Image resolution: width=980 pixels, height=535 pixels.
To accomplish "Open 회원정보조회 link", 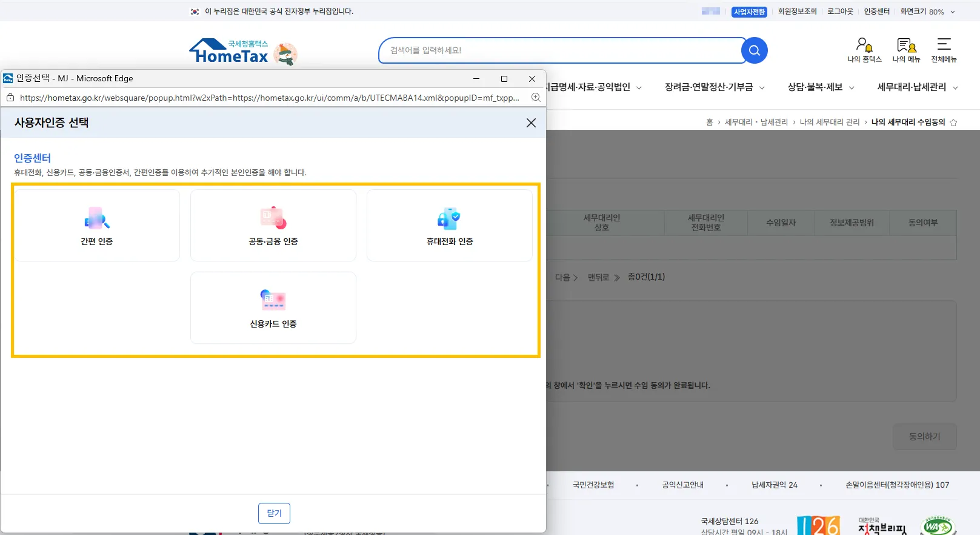I will click(797, 12).
